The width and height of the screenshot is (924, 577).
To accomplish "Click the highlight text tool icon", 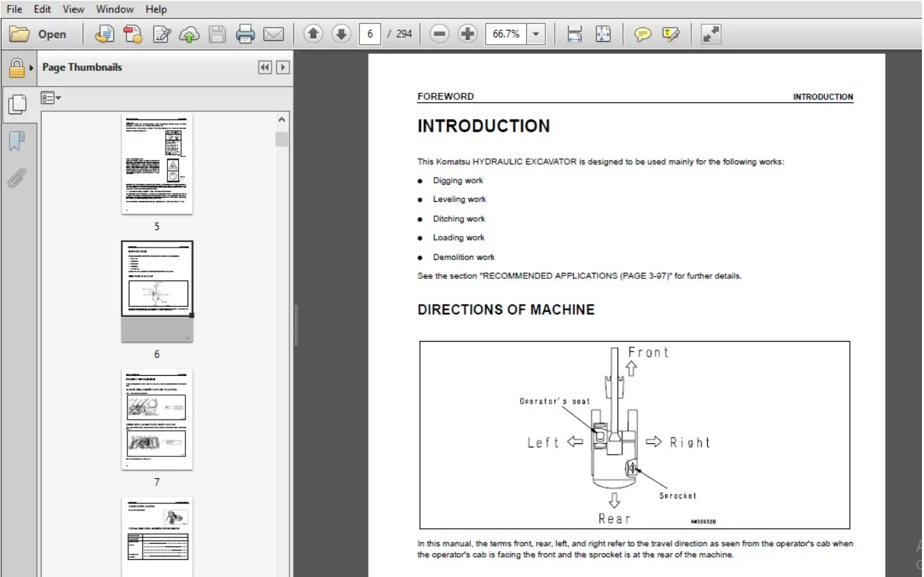I will (671, 33).
